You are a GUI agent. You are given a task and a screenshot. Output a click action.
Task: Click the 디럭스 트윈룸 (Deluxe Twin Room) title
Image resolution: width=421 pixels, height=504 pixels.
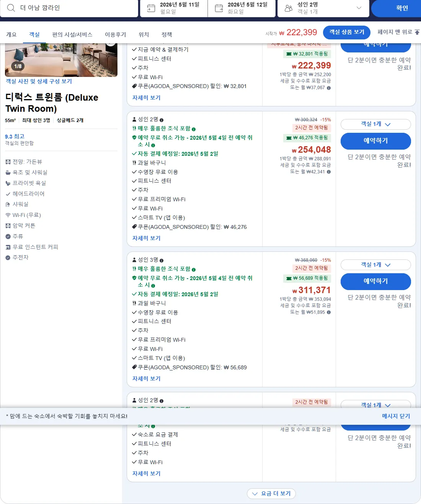click(x=52, y=103)
